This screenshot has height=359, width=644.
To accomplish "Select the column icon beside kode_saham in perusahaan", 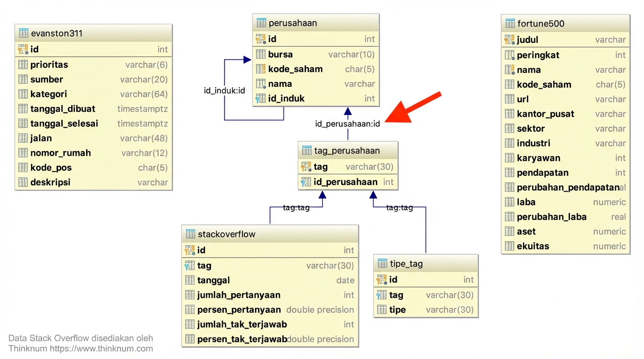I will click(x=261, y=69).
